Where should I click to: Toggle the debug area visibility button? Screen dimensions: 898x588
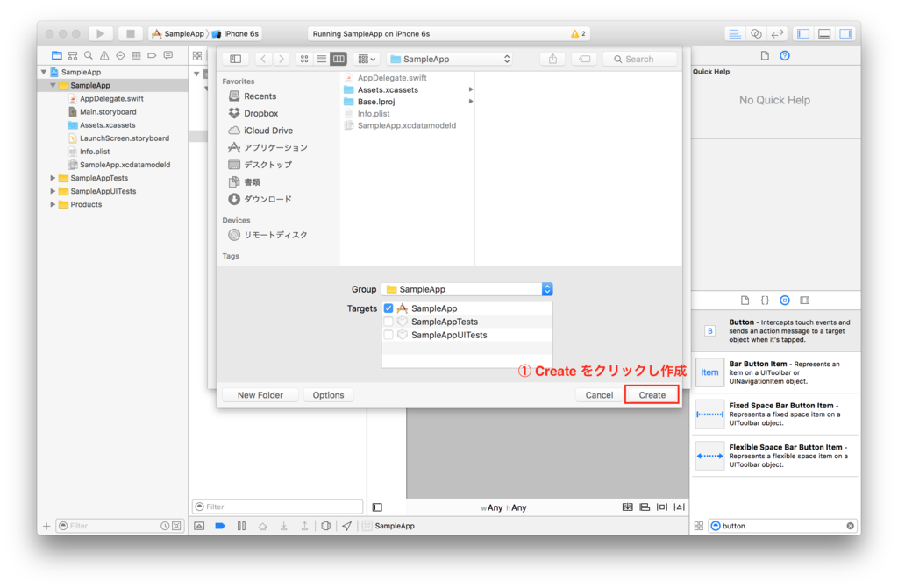point(824,34)
